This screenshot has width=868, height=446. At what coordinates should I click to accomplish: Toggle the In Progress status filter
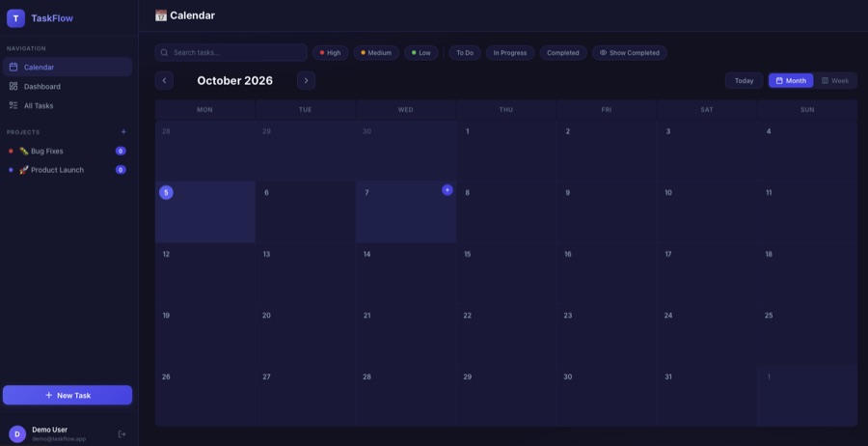tap(510, 53)
